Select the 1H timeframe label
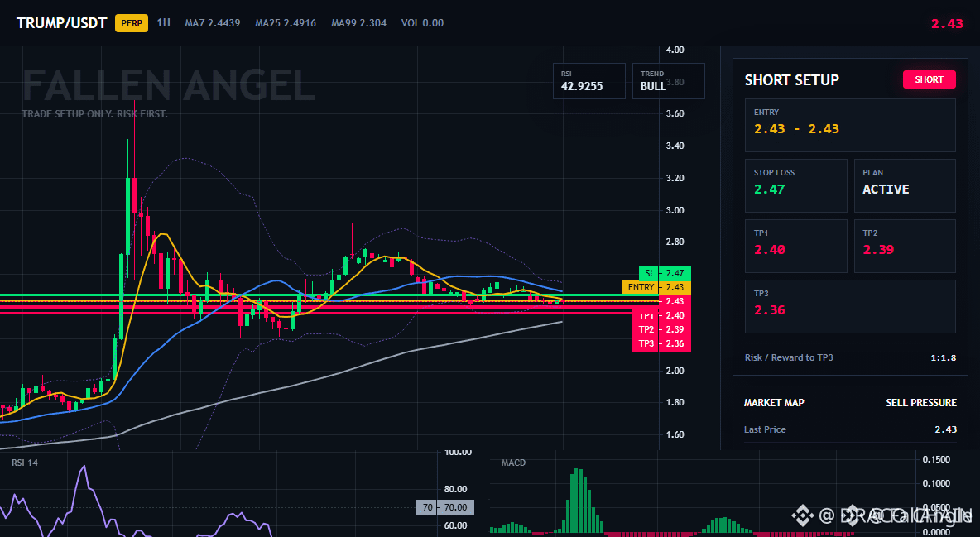Image resolution: width=980 pixels, height=537 pixels. (164, 22)
